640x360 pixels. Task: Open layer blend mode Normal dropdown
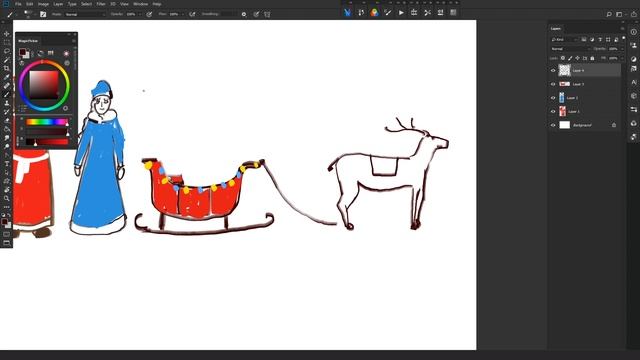pyautogui.click(x=570, y=49)
